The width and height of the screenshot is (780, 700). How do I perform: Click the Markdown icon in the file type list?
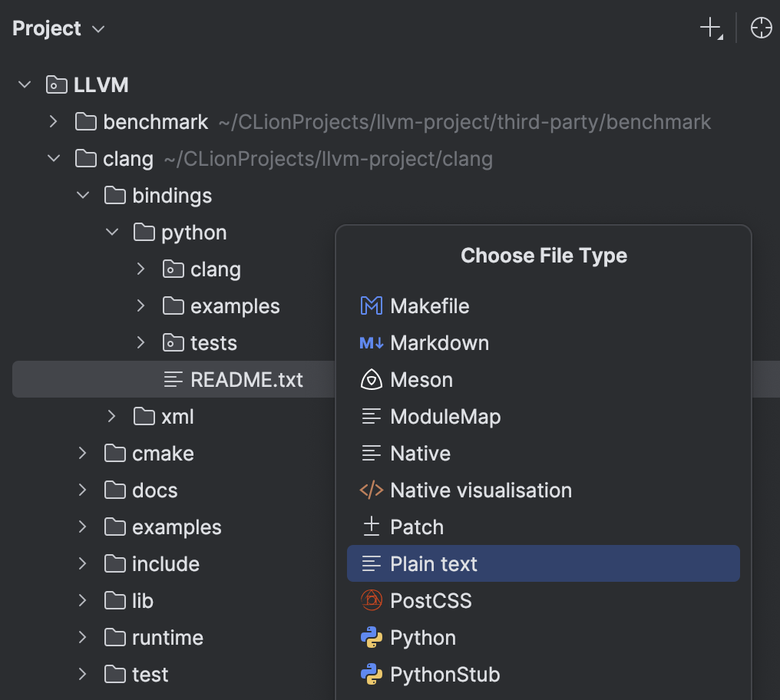pos(371,342)
